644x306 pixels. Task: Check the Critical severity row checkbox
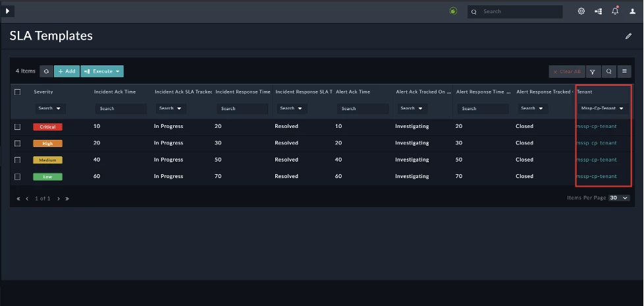[17, 127]
